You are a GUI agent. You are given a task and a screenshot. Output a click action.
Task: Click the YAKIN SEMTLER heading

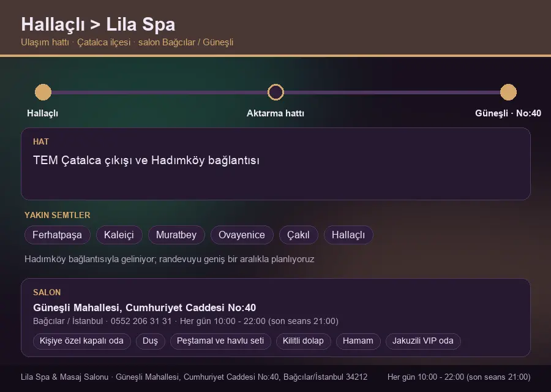pyautogui.click(x=58, y=215)
